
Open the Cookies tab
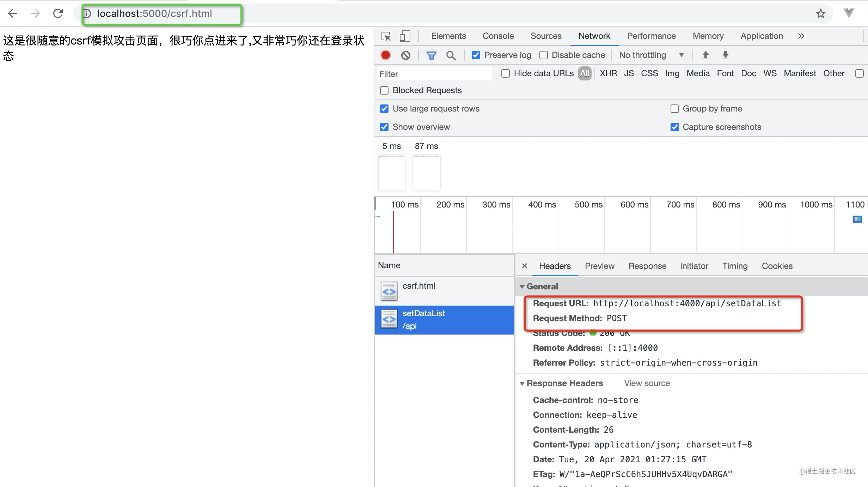777,266
